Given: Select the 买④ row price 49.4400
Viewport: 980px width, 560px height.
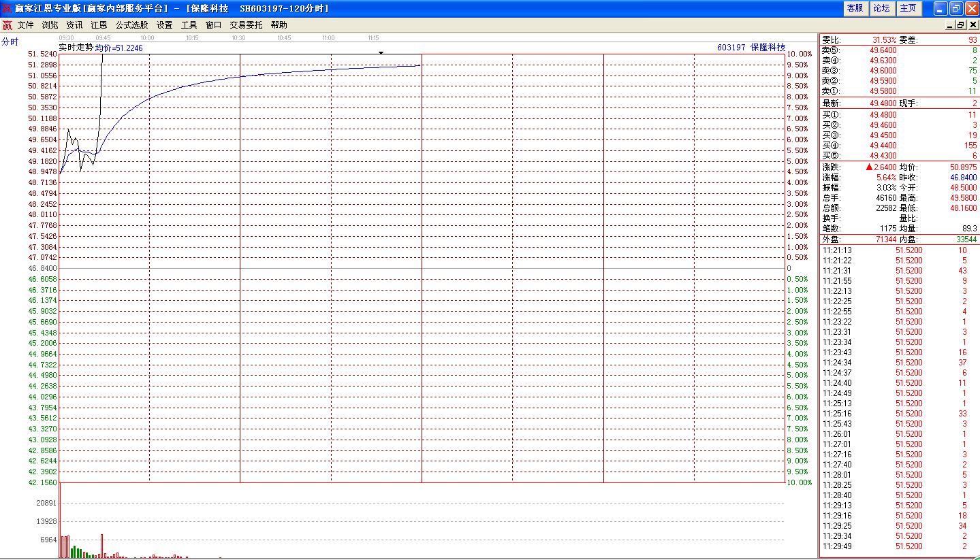Looking at the screenshot, I should point(883,146).
